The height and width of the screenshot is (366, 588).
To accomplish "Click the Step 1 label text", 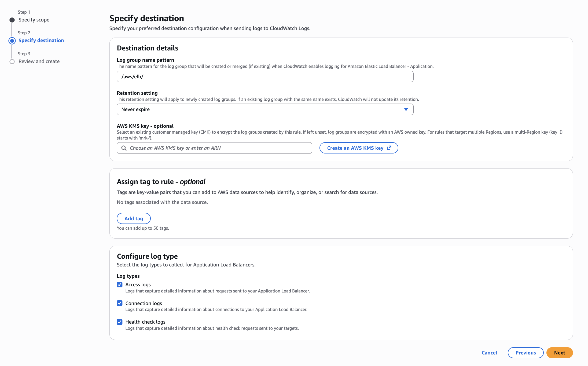I will (24, 12).
